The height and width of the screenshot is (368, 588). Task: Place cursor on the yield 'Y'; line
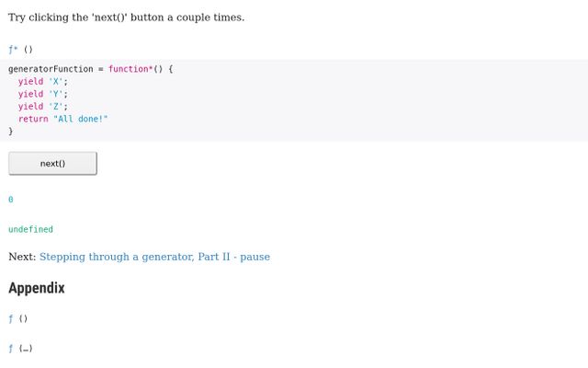[43, 94]
